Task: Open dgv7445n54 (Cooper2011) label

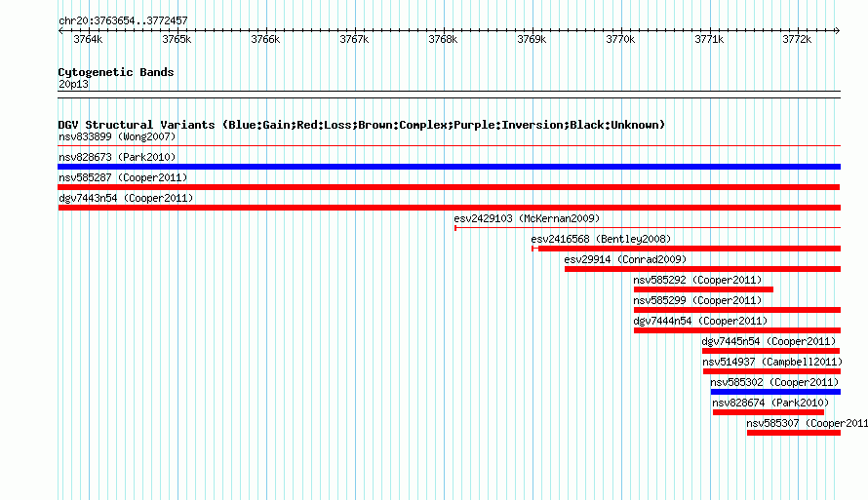Action: point(769,341)
